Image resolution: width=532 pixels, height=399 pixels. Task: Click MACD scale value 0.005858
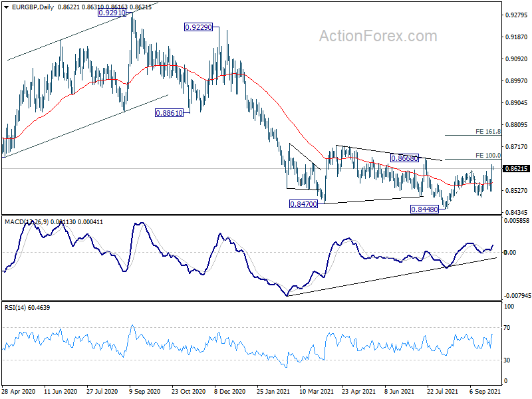point(517,221)
